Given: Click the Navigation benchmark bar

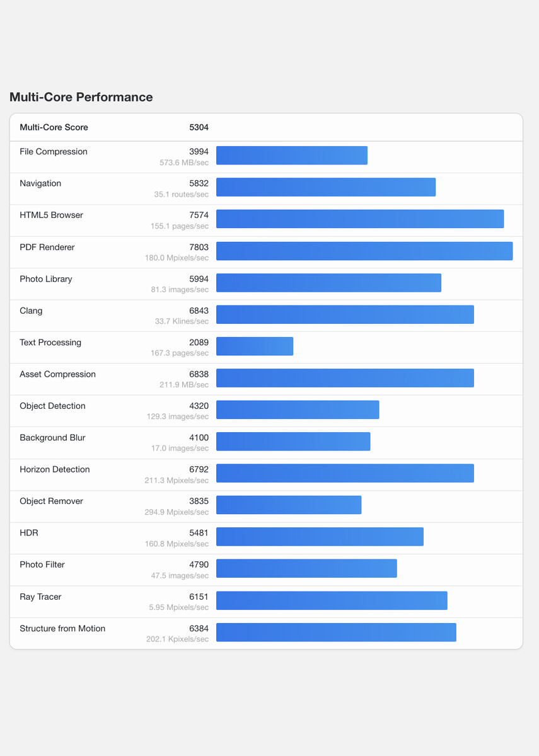Looking at the screenshot, I should pos(325,187).
